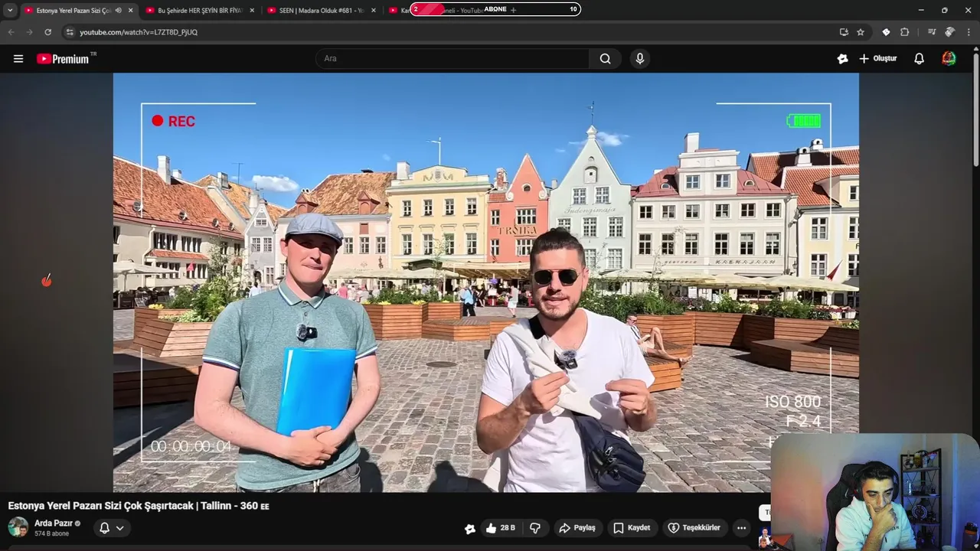Click the magnifier search button
Image resolution: width=980 pixels, height=551 pixels.
605,59
